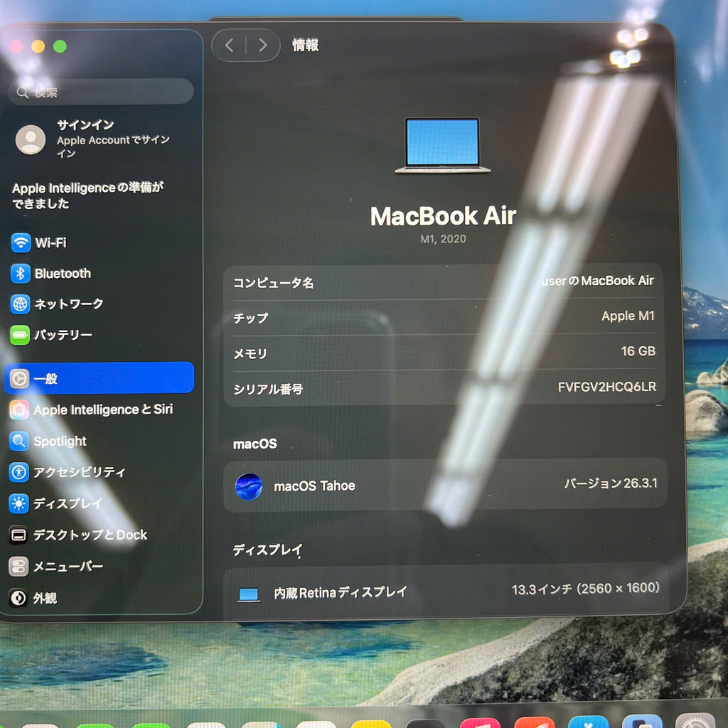The height and width of the screenshot is (728, 728).
Task: Go forward with the right chevron button
Action: (x=263, y=45)
